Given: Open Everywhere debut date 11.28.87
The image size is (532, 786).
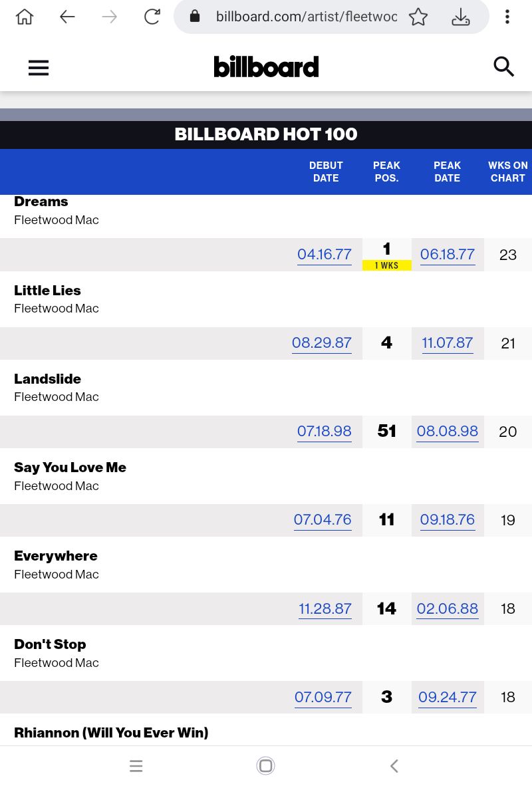Looking at the screenshot, I should [x=325, y=608].
